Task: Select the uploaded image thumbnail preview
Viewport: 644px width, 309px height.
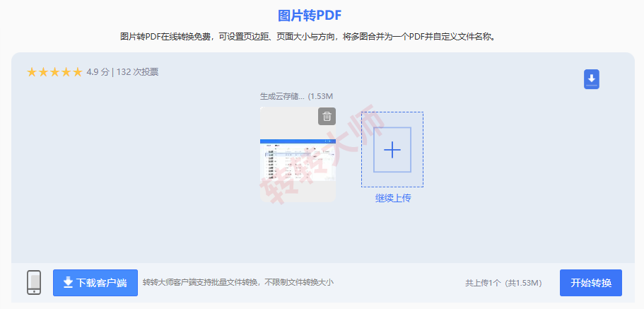Action: pyautogui.click(x=298, y=154)
